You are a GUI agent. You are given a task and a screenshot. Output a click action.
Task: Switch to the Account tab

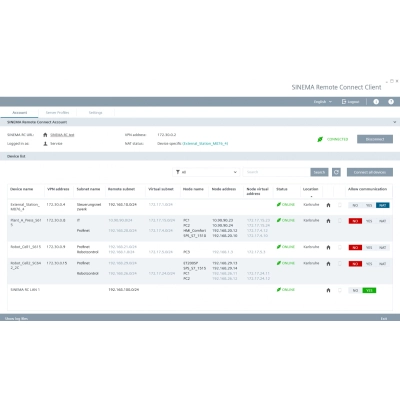coord(19,113)
